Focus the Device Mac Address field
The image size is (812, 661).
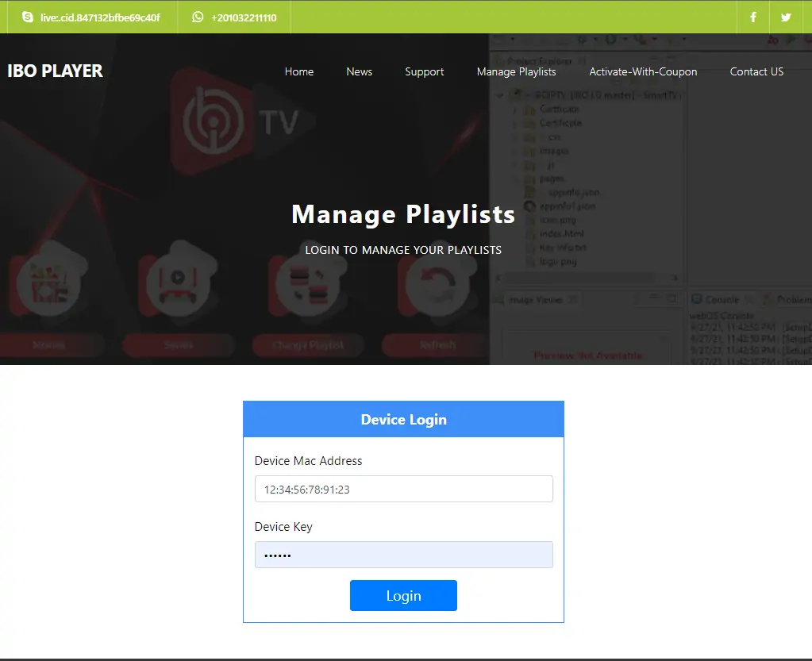click(403, 490)
